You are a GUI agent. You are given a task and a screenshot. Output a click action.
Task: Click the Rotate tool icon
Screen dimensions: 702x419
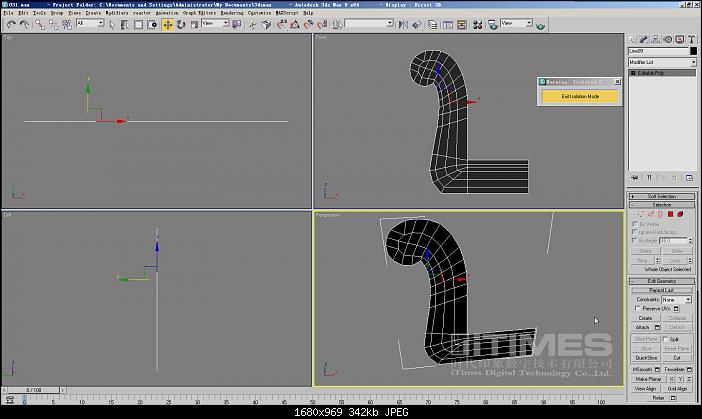click(x=180, y=24)
